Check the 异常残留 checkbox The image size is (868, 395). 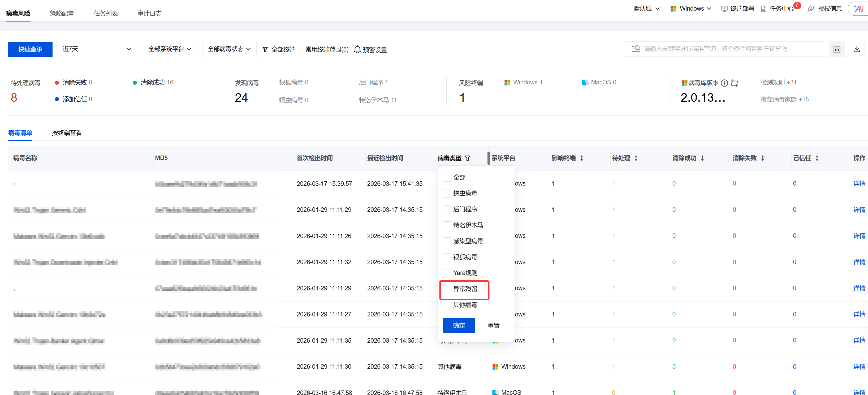click(446, 289)
